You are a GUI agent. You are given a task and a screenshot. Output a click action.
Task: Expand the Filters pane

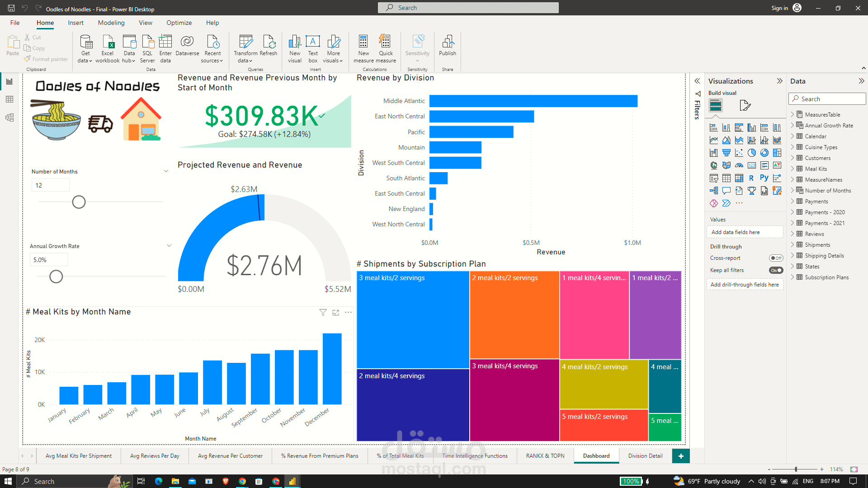[697, 81]
